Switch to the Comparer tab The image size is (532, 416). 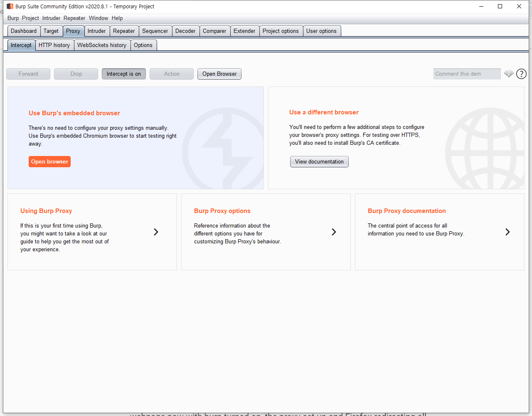(x=214, y=31)
